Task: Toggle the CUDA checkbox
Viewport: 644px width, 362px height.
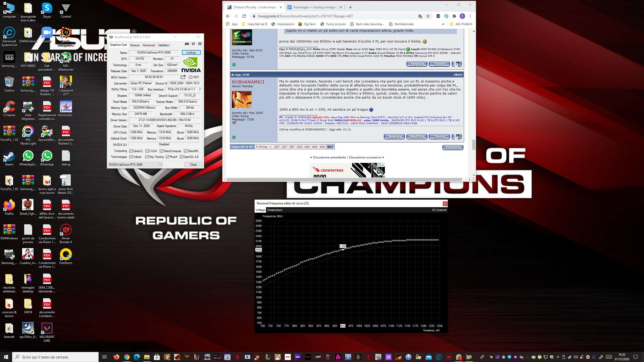Action: pos(147,151)
